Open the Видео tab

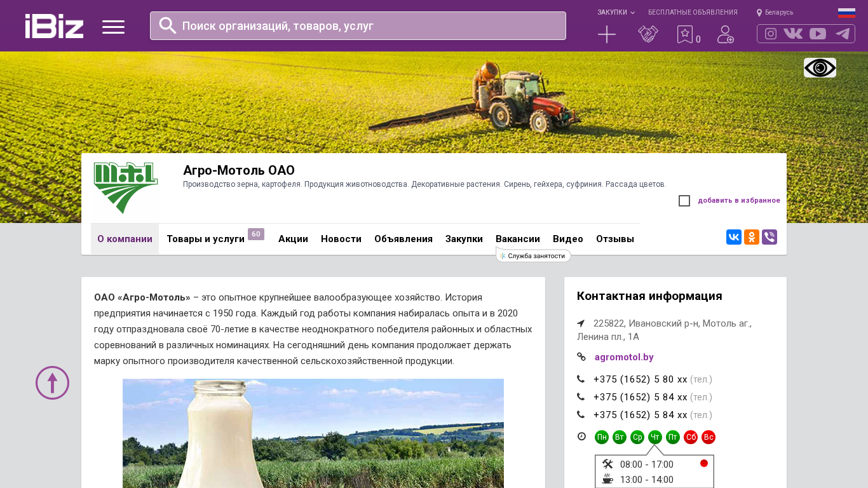click(x=568, y=239)
